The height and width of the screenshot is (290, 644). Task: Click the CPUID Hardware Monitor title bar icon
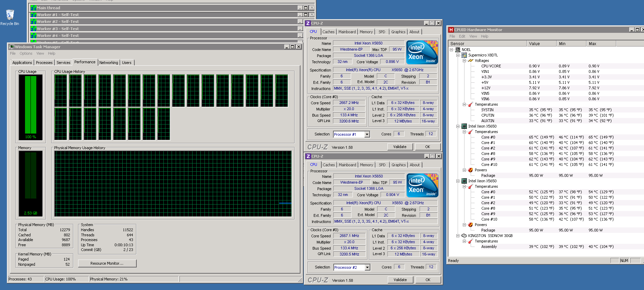pyautogui.click(x=451, y=30)
